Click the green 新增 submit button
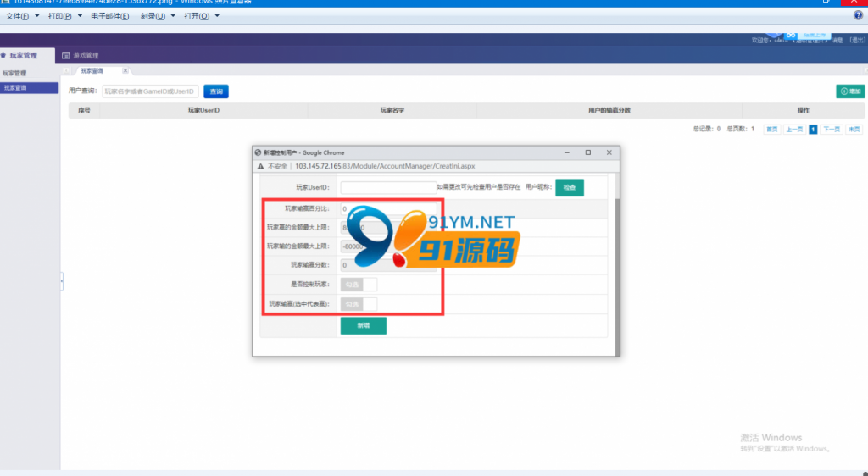 [x=363, y=325]
